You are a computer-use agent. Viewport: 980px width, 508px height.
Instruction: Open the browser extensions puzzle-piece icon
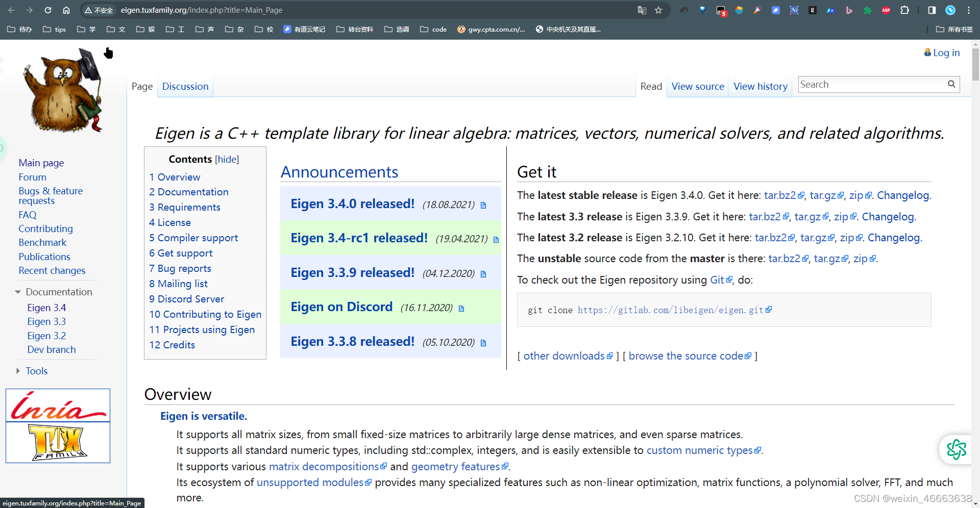[x=905, y=10]
